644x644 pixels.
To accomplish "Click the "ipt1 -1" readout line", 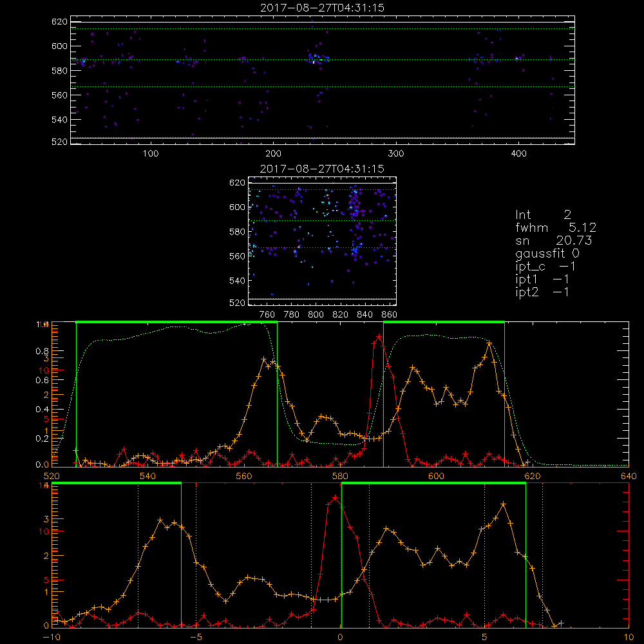I will tap(542, 279).
